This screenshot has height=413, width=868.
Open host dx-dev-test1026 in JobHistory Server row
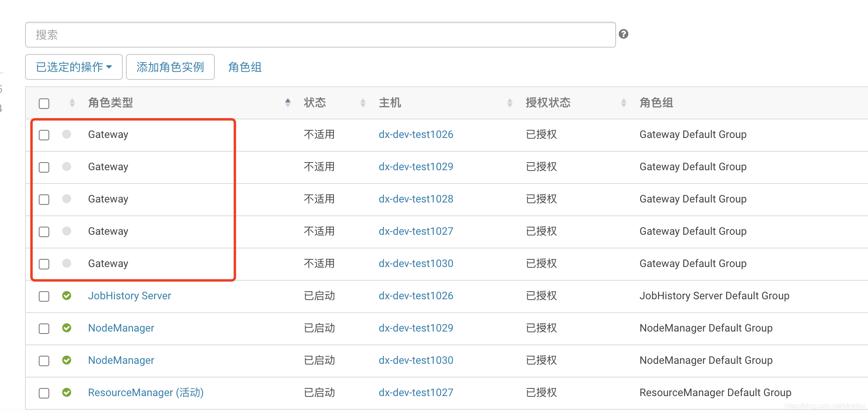pos(416,296)
